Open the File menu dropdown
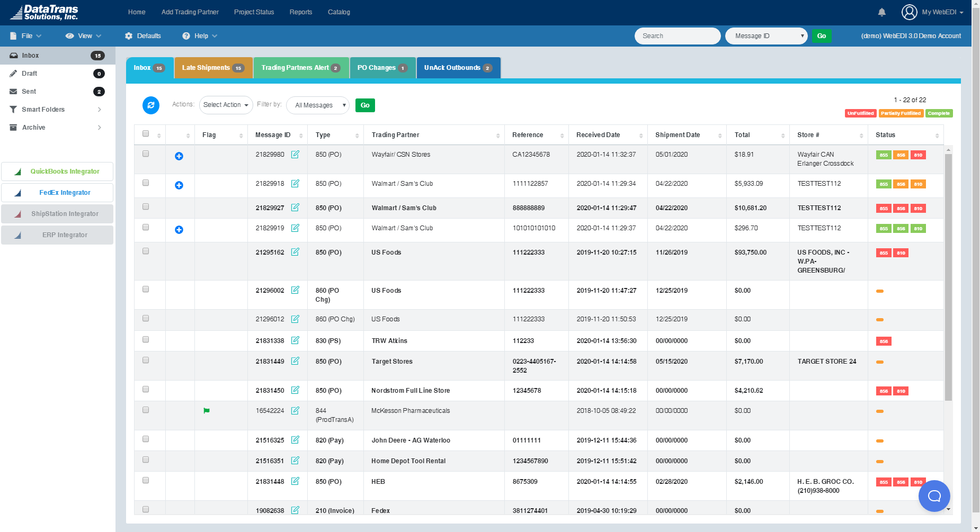The image size is (980, 532). pos(26,36)
